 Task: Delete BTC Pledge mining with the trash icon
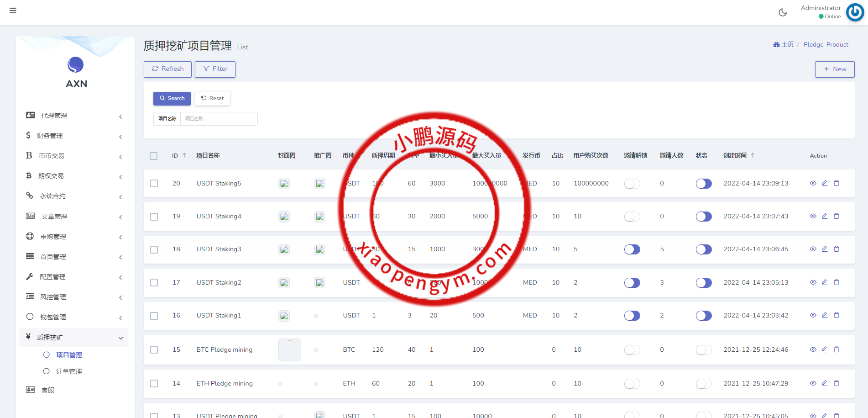(837, 349)
